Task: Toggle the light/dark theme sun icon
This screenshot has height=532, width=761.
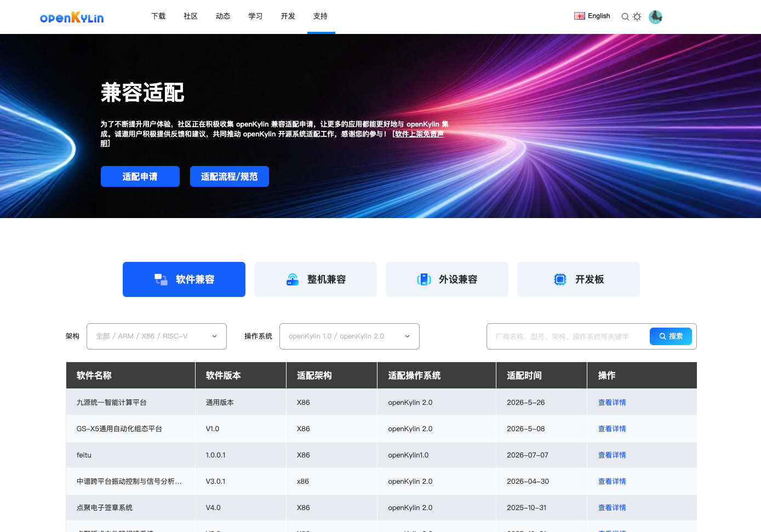Action: [637, 17]
